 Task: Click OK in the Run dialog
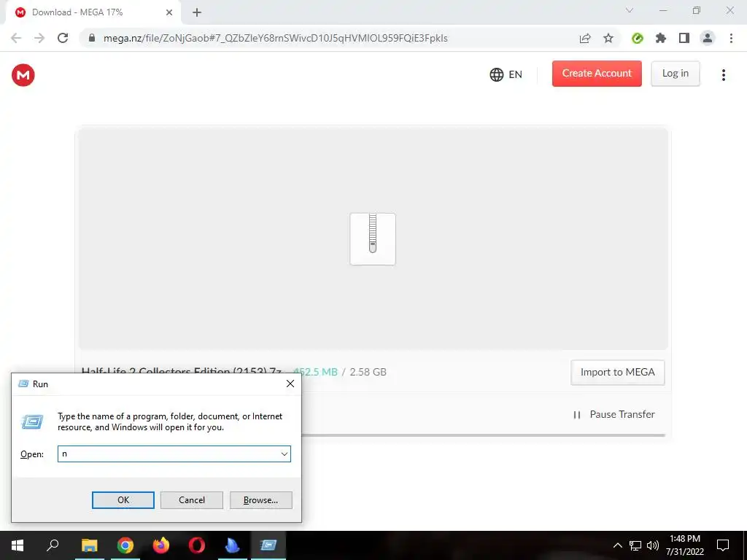point(123,500)
